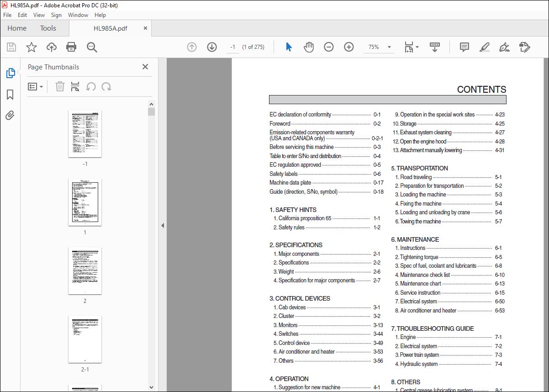Viewport: 549px width, 392px height.
Task: Toggle the Page Thumbnails sidebar button
Action: pos(10,73)
